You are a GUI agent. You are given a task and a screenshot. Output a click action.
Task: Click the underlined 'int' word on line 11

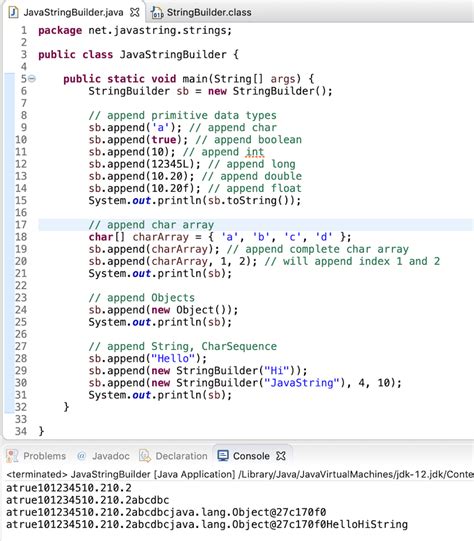[255, 152]
